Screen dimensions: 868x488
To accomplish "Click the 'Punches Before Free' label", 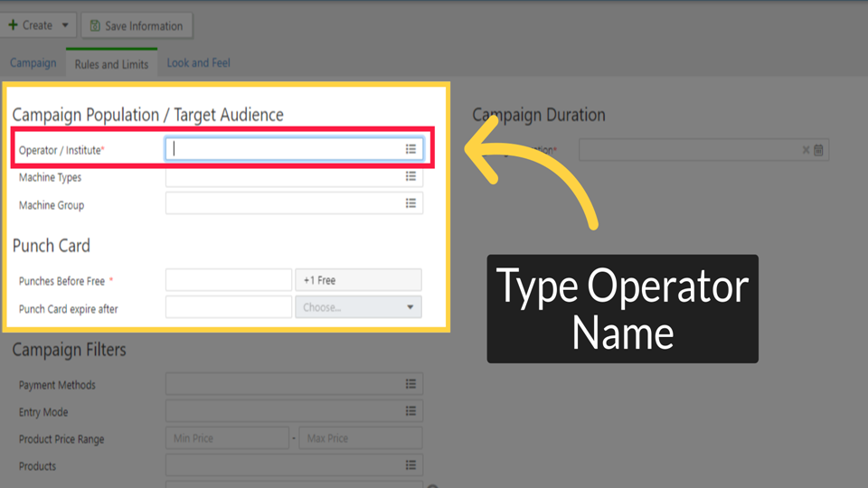I will pyautogui.click(x=62, y=281).
